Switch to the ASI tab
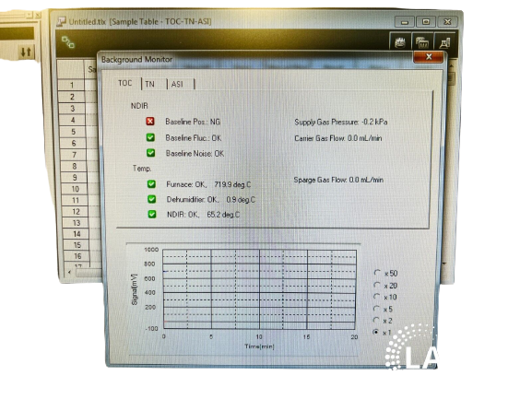Screen dimensions: 532x399 point(177,84)
